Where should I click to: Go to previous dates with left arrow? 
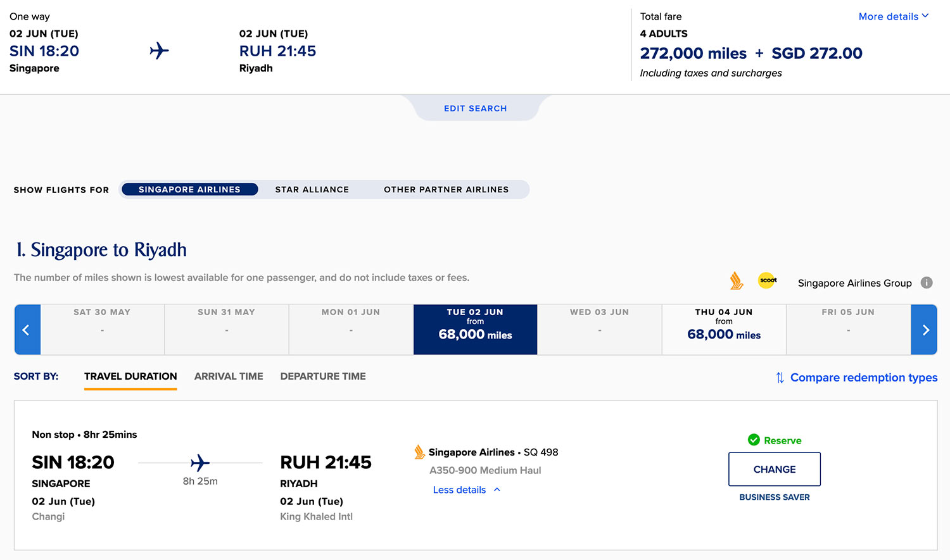(x=27, y=330)
